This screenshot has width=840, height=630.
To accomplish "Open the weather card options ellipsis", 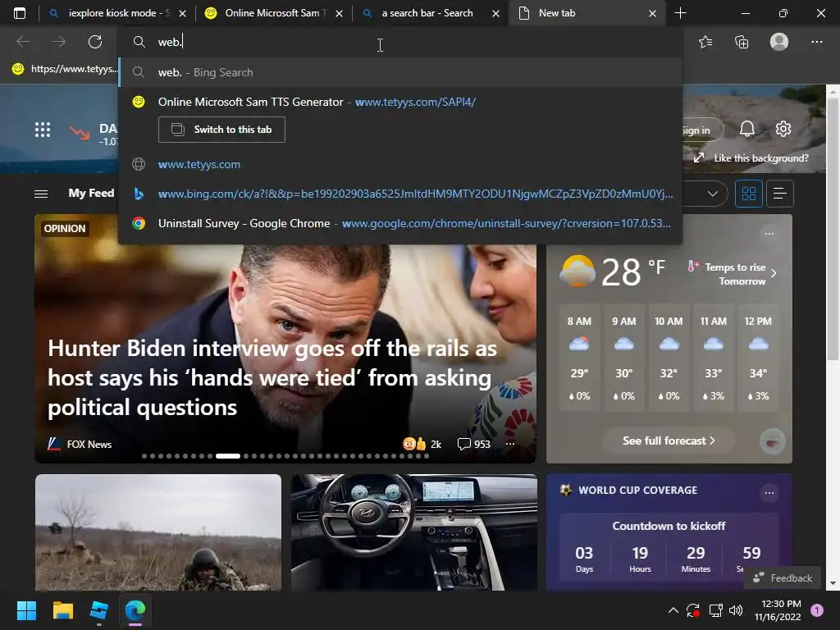I will pos(769,234).
